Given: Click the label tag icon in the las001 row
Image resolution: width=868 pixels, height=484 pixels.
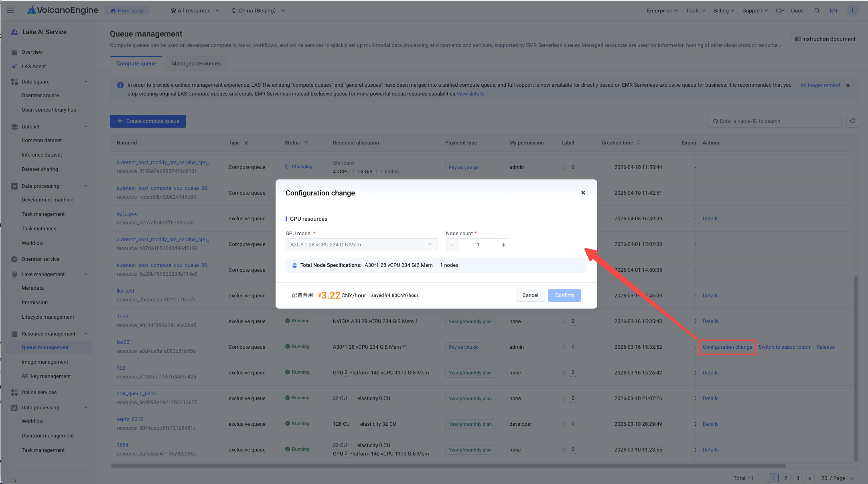Looking at the screenshot, I should (564, 347).
